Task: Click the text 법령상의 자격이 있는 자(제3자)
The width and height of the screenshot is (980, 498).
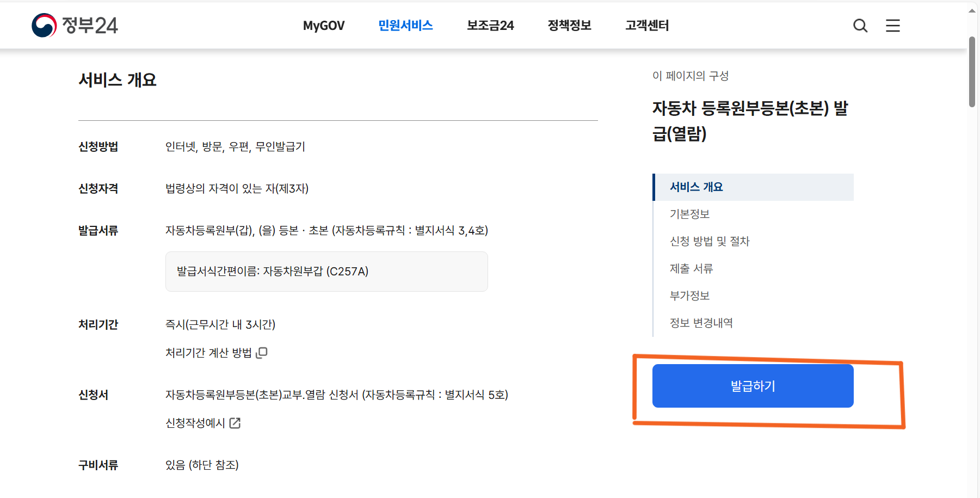Action: [237, 189]
